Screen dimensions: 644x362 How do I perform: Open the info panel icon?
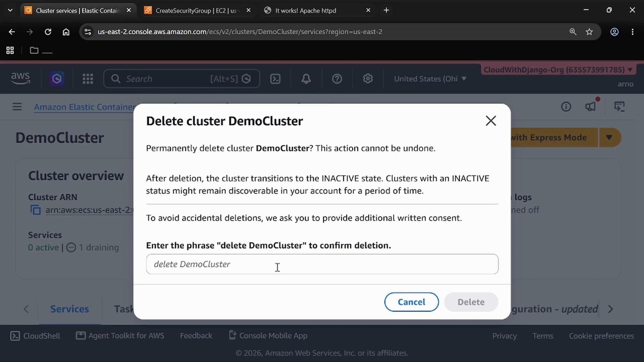[x=566, y=107]
